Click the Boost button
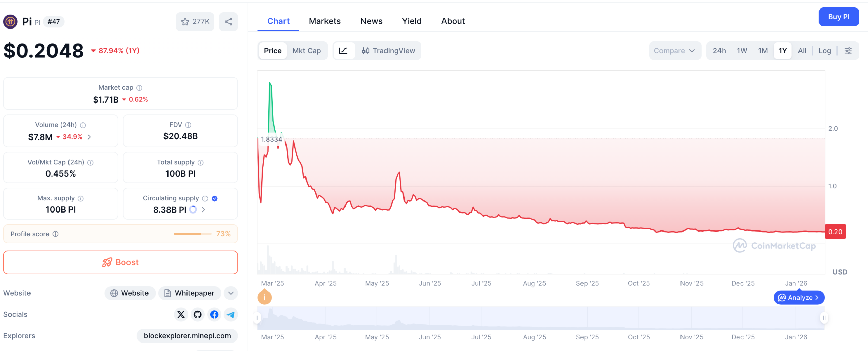The height and width of the screenshot is (351, 868). (x=121, y=262)
